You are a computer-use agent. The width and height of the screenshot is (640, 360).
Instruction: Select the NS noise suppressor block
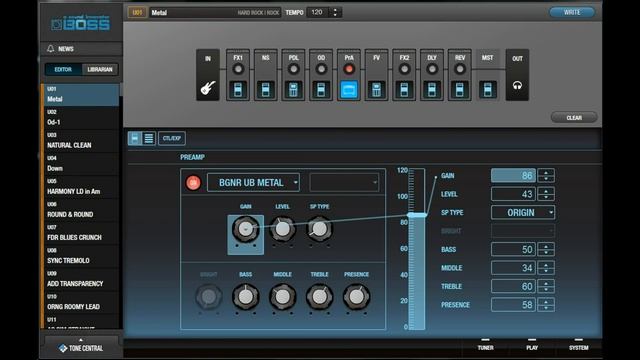tap(265, 75)
